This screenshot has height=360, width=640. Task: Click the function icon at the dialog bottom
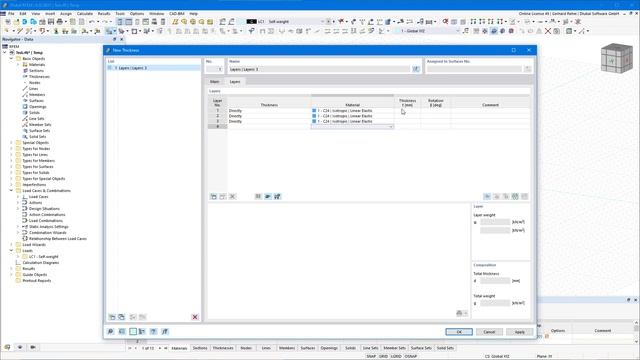[165, 331]
